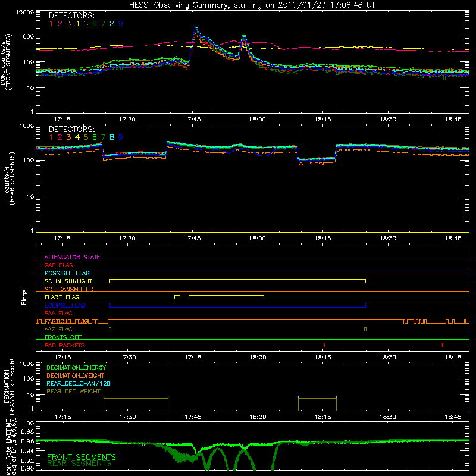This screenshot has height=476, width=476.
Task: Pick detector 1 in the rear segments legend
Action: pyautogui.click(x=51, y=137)
